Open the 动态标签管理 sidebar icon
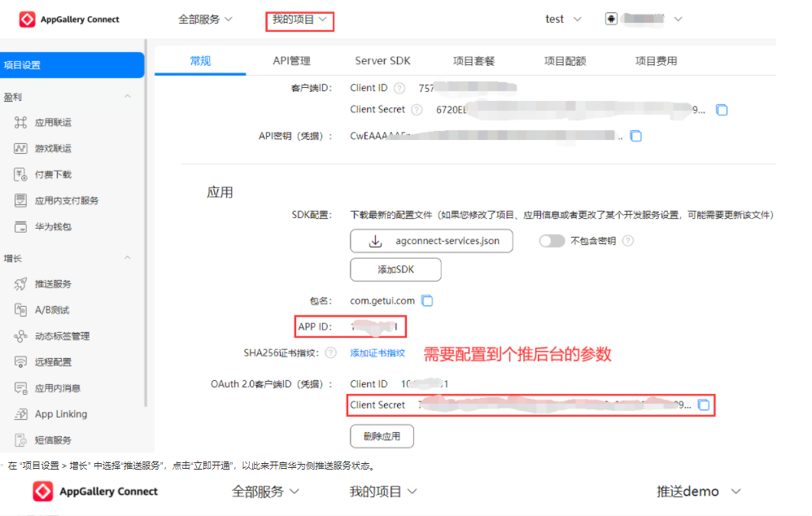 [20, 336]
